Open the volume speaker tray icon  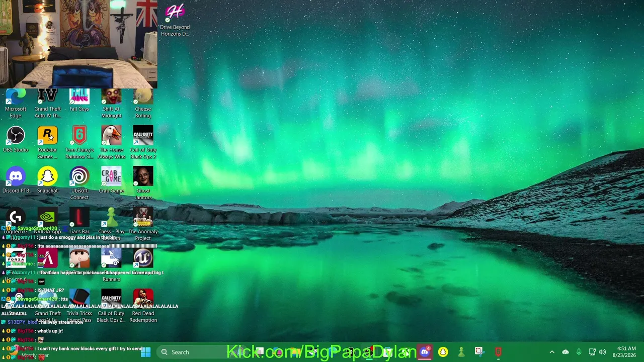[x=602, y=352]
